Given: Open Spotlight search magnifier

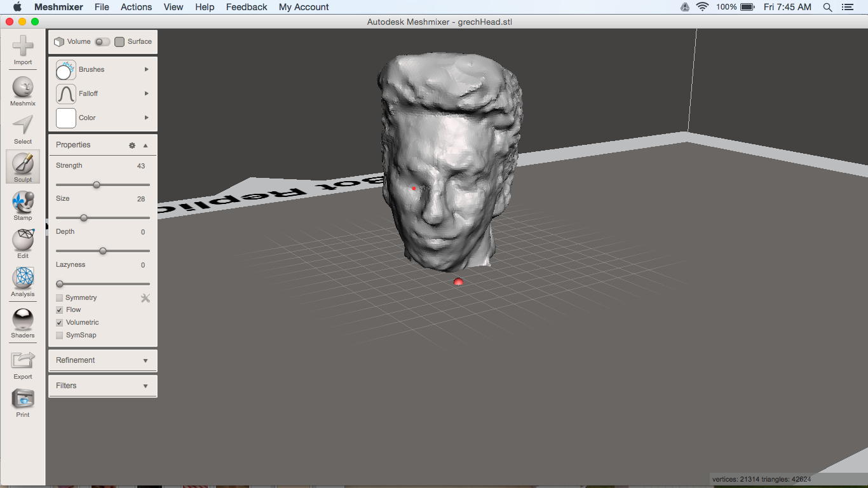Looking at the screenshot, I should click(827, 7).
